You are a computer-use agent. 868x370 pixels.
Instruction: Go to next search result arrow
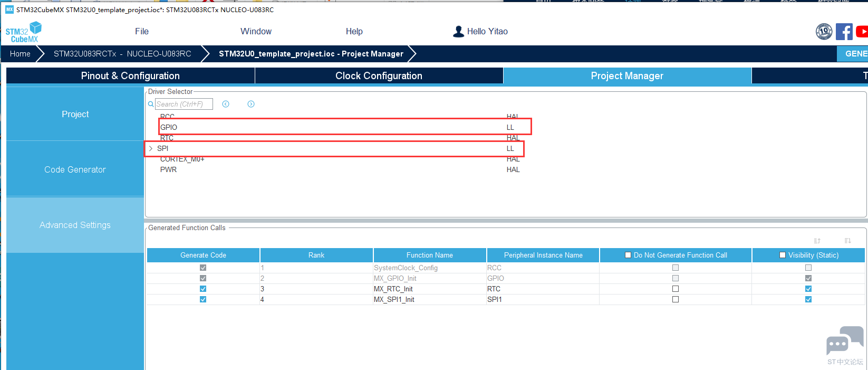tap(251, 104)
